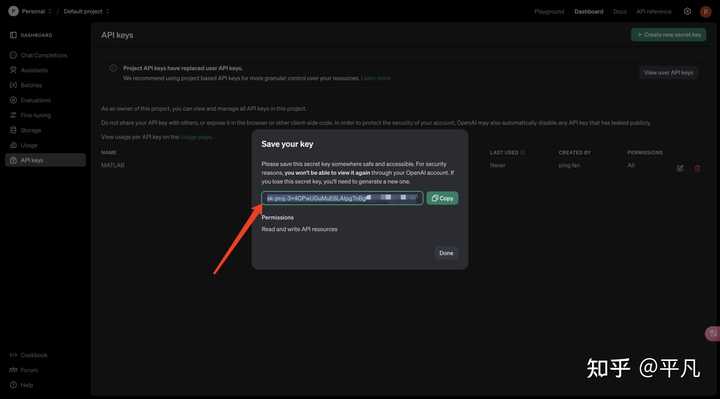Screen dimensions: 720x399
Task: Select API keys in the sidebar
Action: [x=45, y=160]
